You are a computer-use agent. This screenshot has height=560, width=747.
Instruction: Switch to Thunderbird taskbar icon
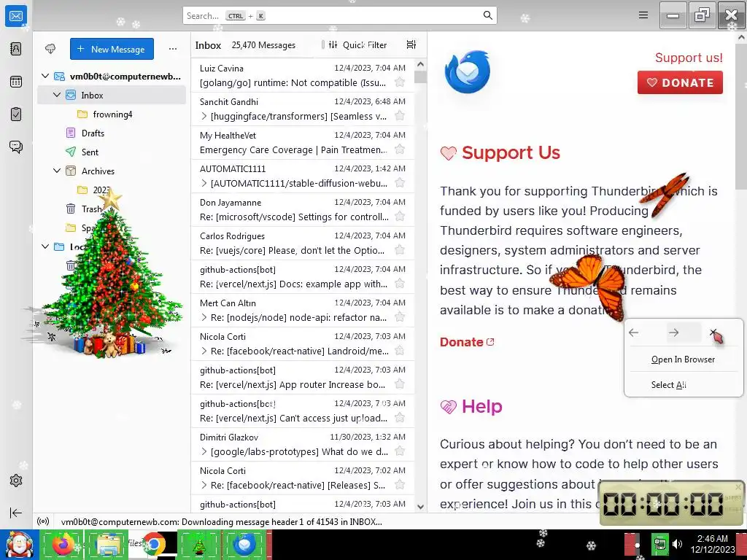click(x=245, y=544)
